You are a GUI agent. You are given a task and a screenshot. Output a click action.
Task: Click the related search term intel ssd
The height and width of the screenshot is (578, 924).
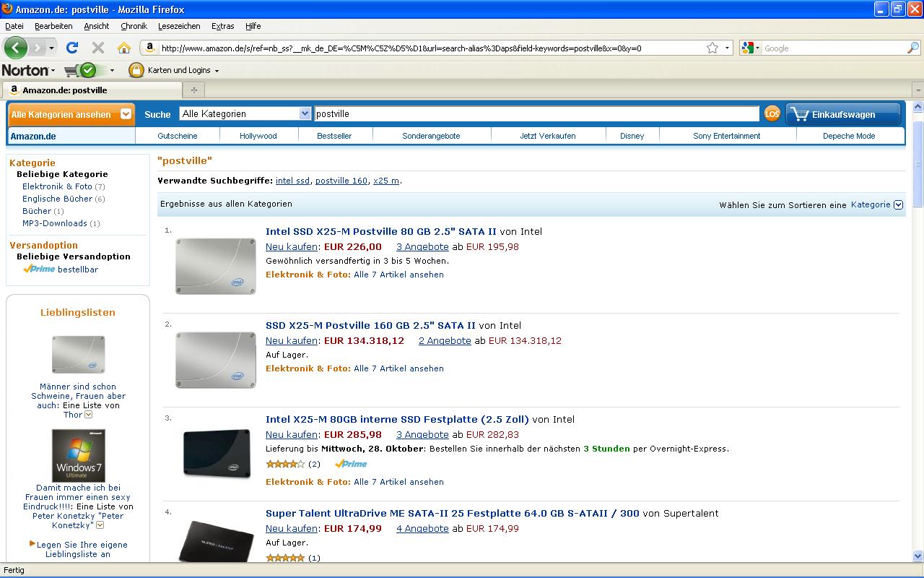(292, 181)
